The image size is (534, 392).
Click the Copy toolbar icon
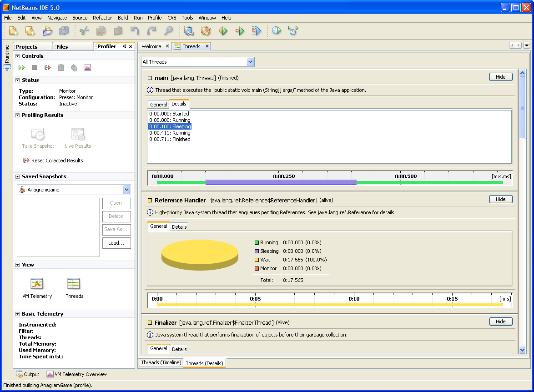[x=101, y=31]
